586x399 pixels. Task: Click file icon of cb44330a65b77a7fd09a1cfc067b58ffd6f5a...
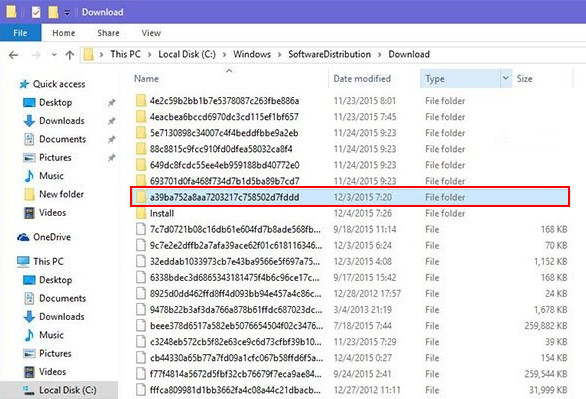tap(141, 358)
